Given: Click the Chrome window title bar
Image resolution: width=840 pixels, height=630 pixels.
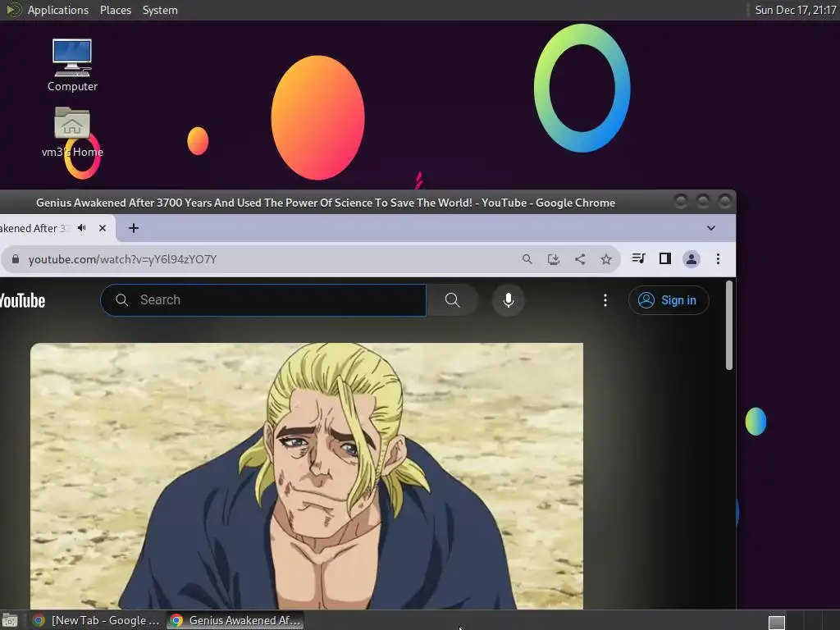Looking at the screenshot, I should [326, 203].
